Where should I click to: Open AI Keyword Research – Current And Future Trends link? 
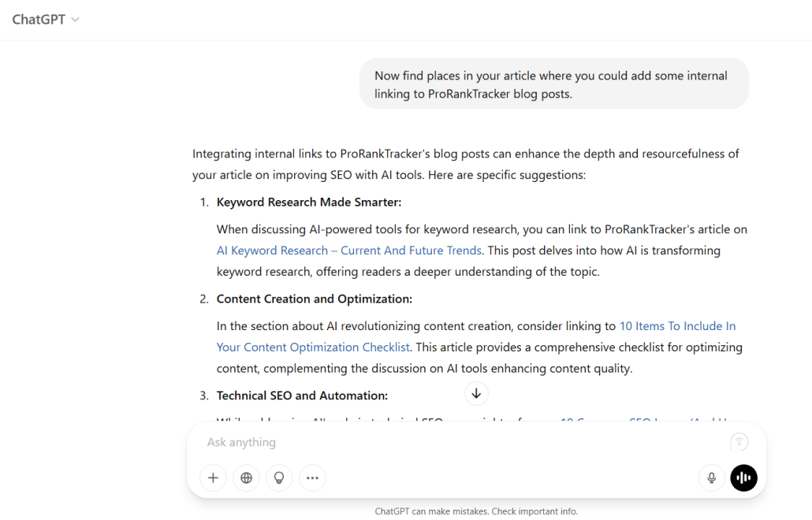pyautogui.click(x=349, y=251)
